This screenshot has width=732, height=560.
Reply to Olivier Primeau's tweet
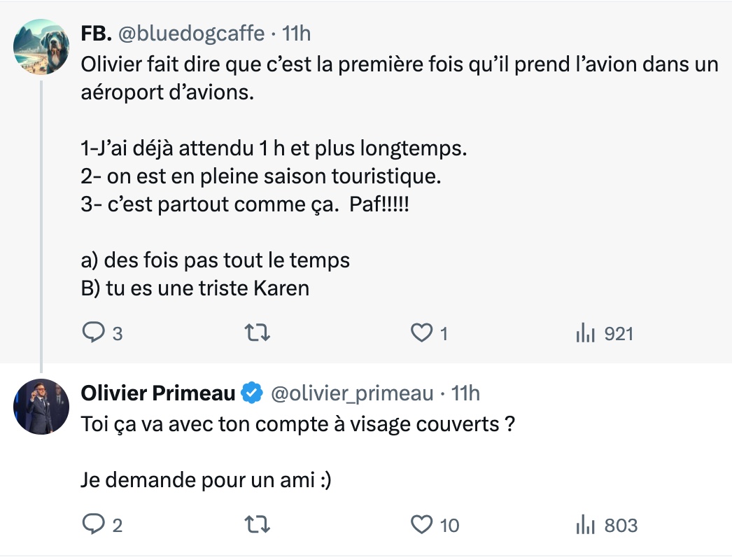tap(93, 524)
